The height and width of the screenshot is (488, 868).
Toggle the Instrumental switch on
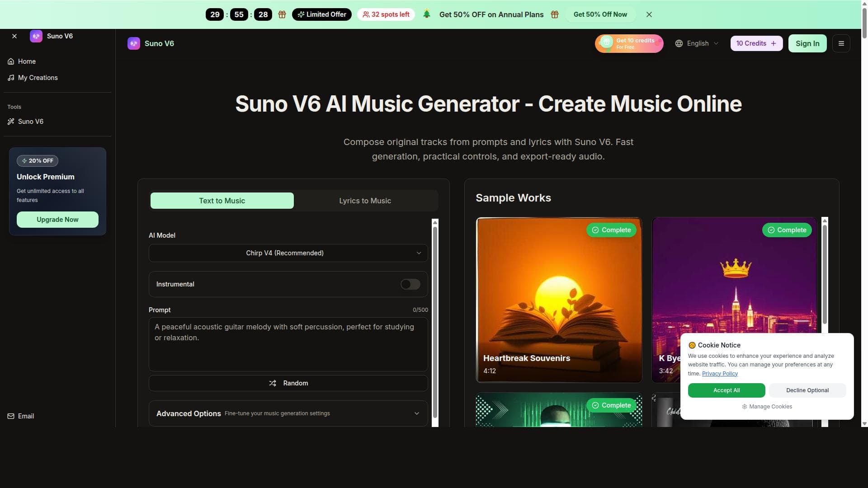410,284
